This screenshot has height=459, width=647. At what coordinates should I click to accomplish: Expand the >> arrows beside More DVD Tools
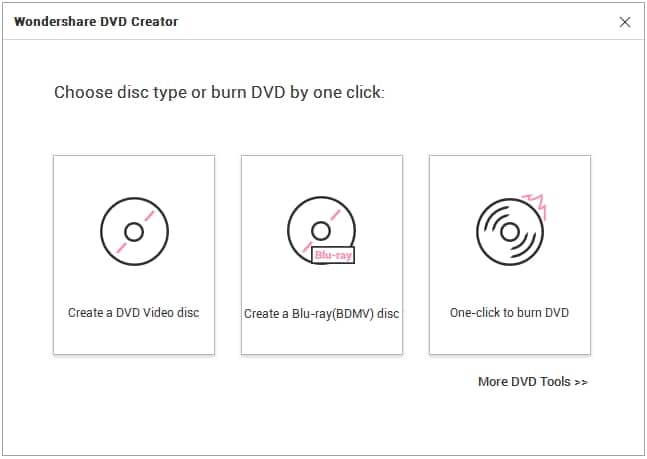pyautogui.click(x=580, y=382)
